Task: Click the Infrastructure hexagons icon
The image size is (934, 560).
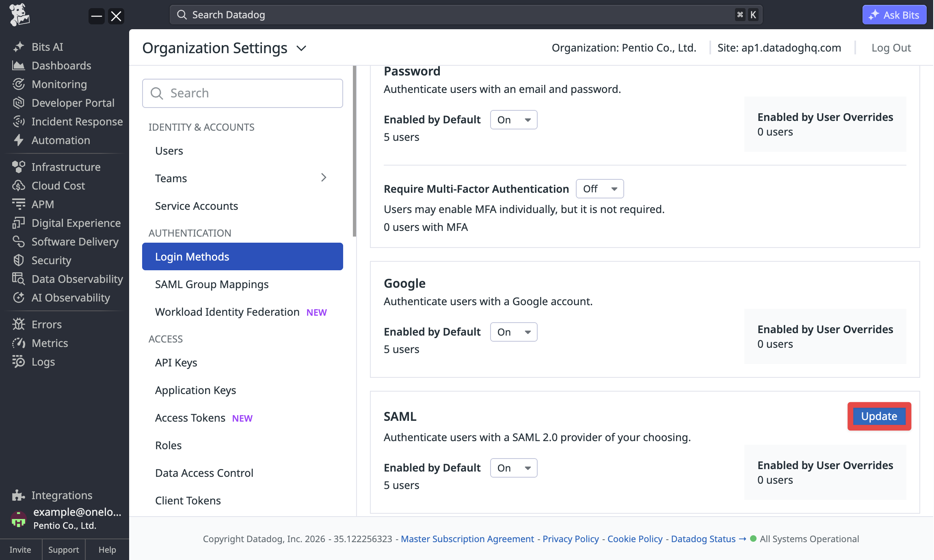Action: tap(19, 167)
